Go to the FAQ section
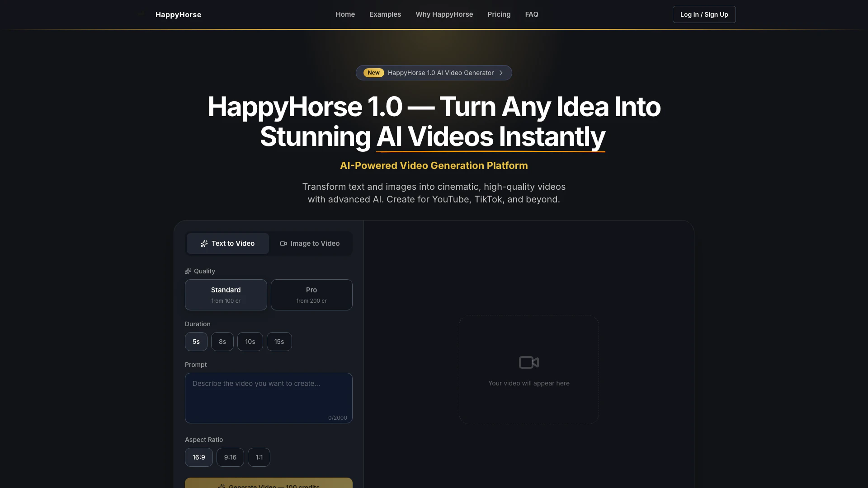Screen dimensions: 868x488 click(531, 14)
